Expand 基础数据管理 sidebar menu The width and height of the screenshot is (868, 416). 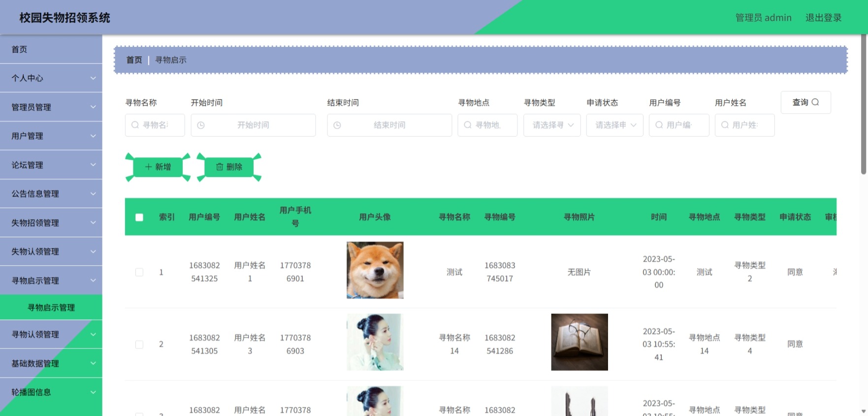[51, 363]
